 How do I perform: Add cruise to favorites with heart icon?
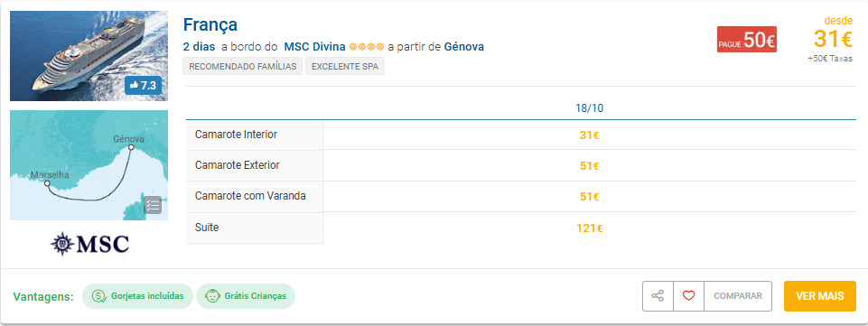[688, 296]
